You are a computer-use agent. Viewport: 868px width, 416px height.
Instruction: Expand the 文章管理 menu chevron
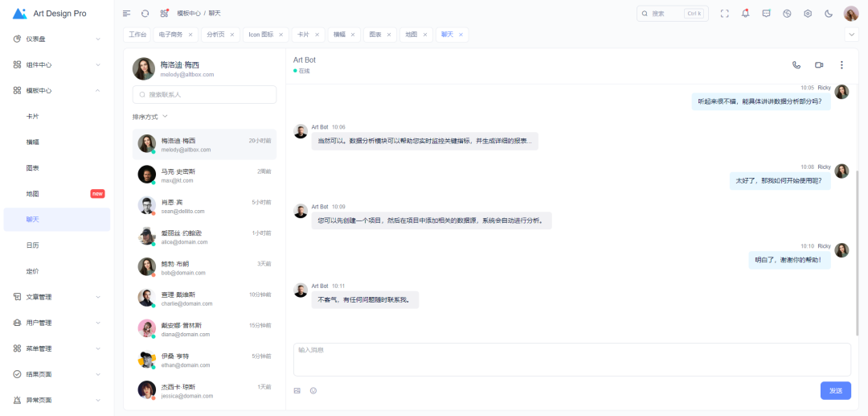tap(98, 297)
